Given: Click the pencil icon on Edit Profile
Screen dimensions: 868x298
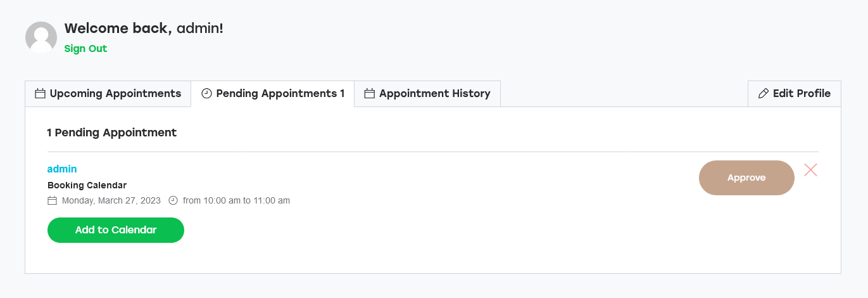Looking at the screenshot, I should click(764, 94).
